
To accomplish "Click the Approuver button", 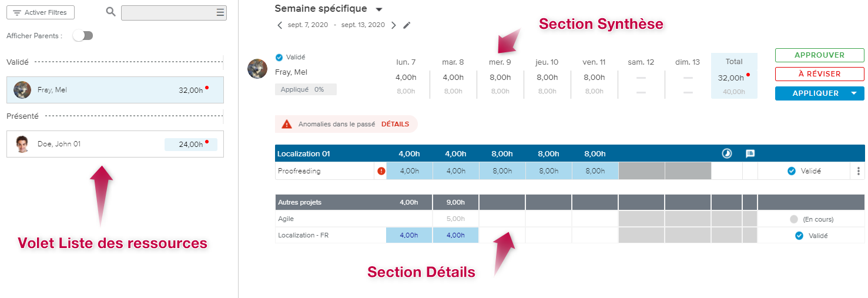I will (x=819, y=55).
